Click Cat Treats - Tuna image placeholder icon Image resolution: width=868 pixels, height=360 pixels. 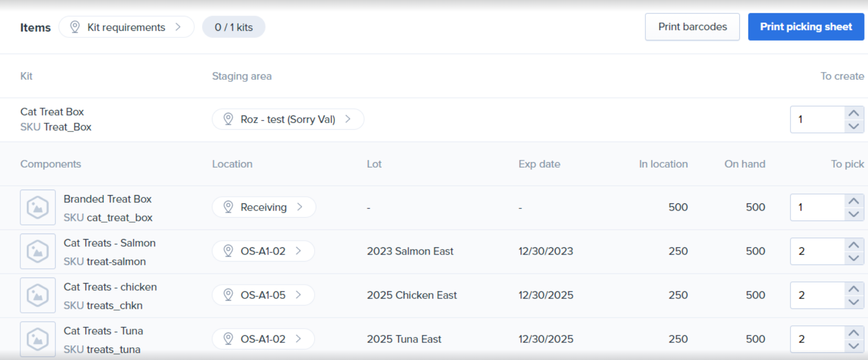point(37,340)
